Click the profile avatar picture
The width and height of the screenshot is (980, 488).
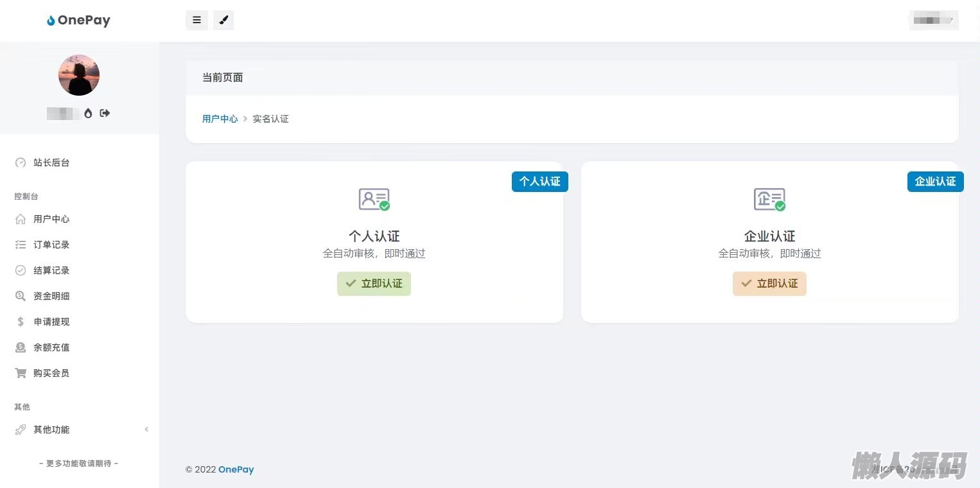point(79,75)
